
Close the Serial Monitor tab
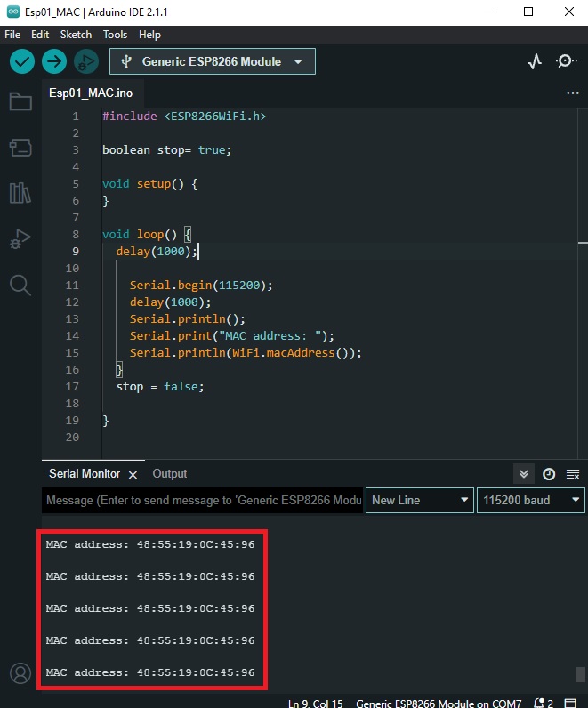coord(133,475)
